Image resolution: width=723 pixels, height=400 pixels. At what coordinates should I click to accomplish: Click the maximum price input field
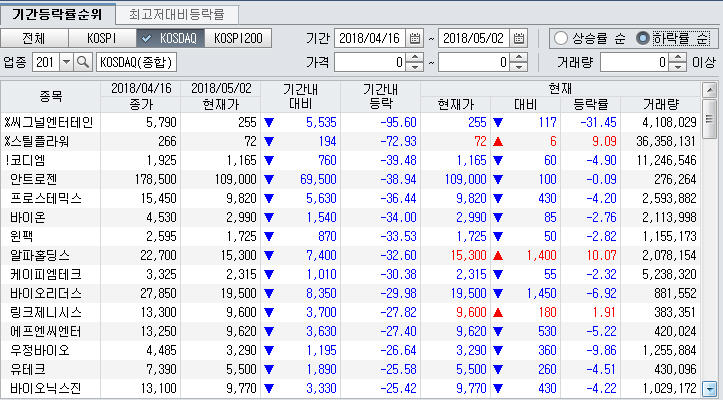(475, 62)
